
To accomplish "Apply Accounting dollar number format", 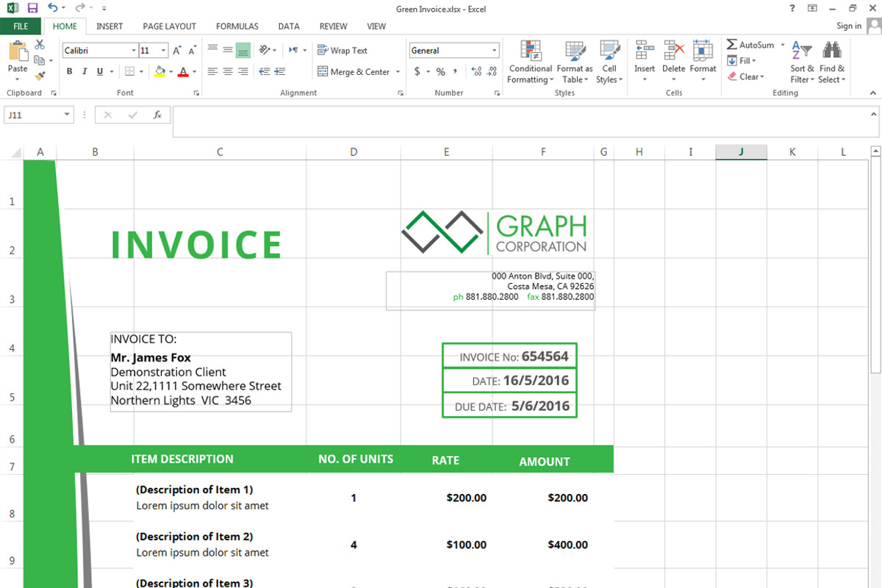I will 417,72.
